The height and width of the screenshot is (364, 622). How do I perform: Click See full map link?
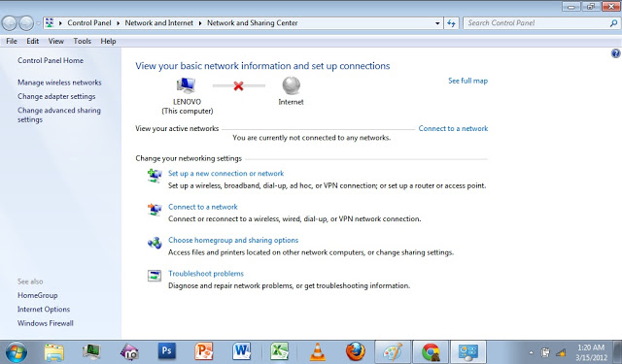click(468, 81)
